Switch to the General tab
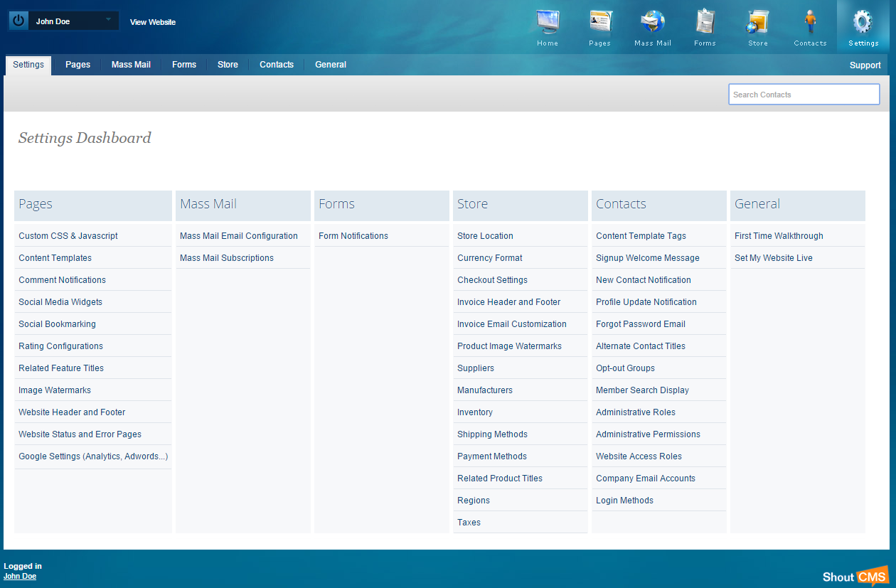The height and width of the screenshot is (588, 896). coord(331,65)
